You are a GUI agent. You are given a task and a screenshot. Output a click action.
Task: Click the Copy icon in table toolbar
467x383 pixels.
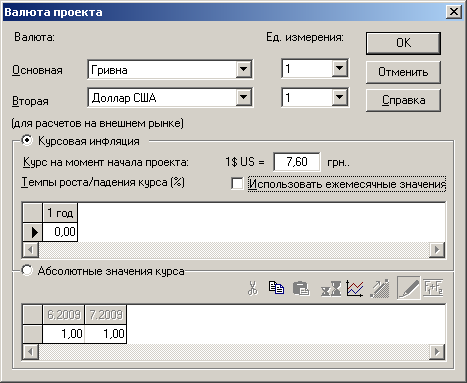click(276, 288)
